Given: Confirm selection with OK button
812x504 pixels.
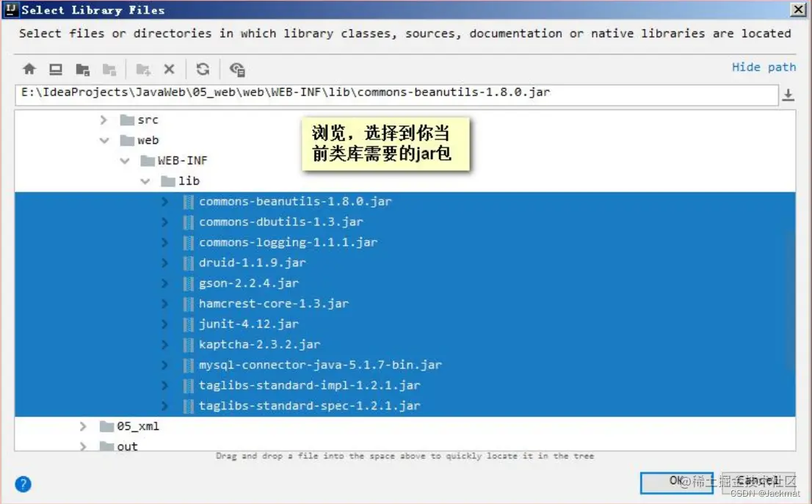Looking at the screenshot, I should (x=676, y=482).
